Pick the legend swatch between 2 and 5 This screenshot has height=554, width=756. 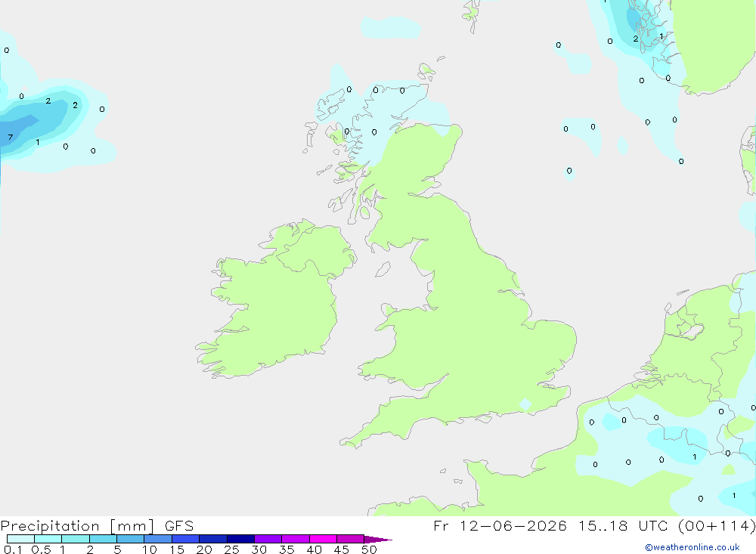pyautogui.click(x=103, y=539)
